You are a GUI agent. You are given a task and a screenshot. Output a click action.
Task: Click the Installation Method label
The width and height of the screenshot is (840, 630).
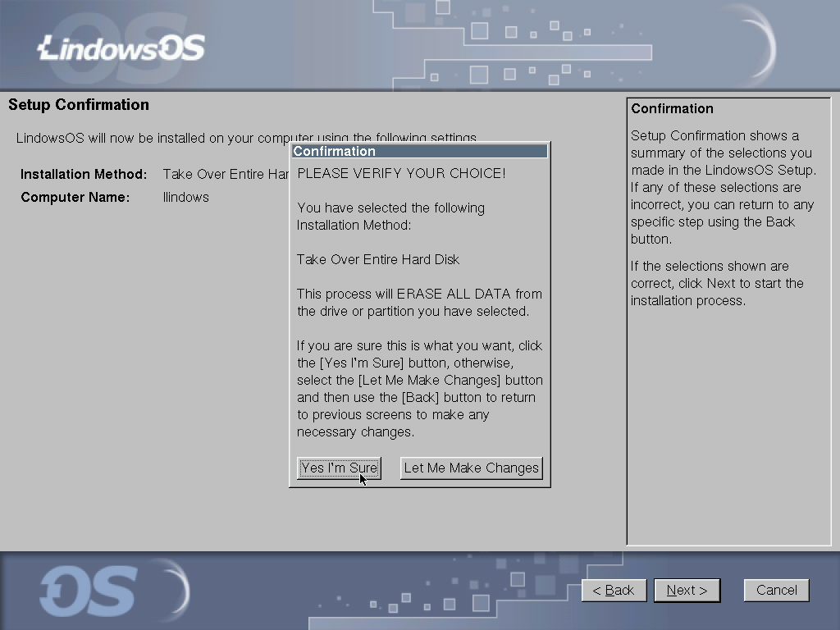[x=84, y=174]
